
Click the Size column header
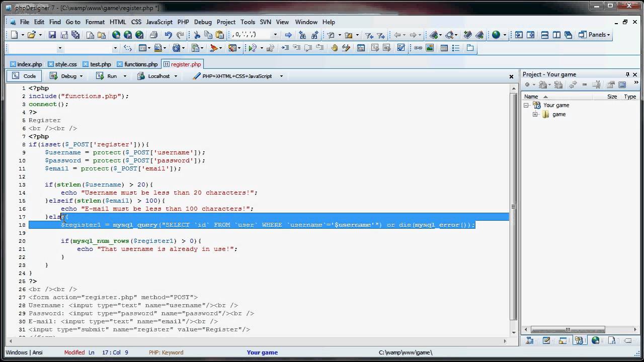click(x=612, y=97)
